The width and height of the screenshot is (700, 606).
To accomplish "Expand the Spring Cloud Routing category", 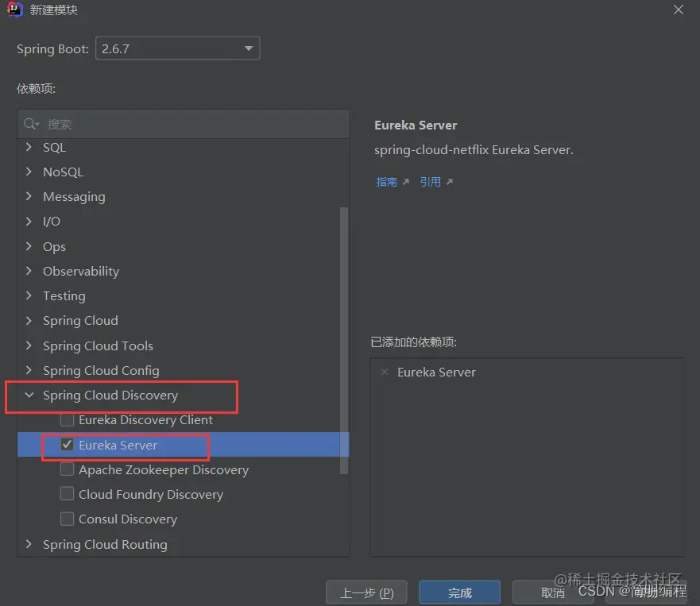I will pyautogui.click(x=29, y=544).
